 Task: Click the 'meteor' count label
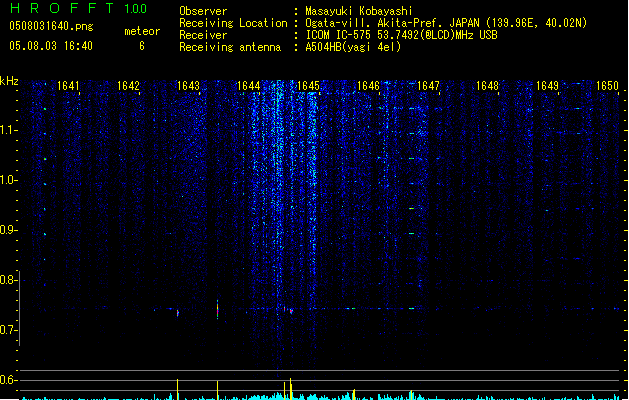(x=142, y=31)
